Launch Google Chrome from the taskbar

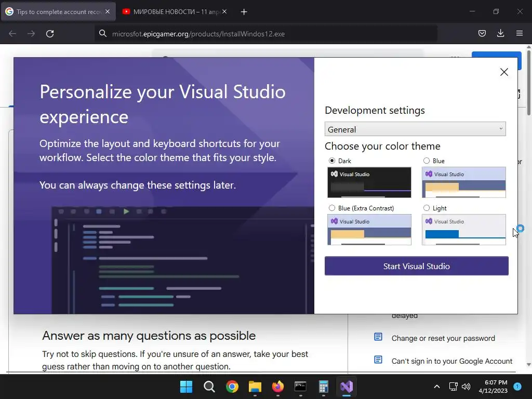click(x=232, y=387)
